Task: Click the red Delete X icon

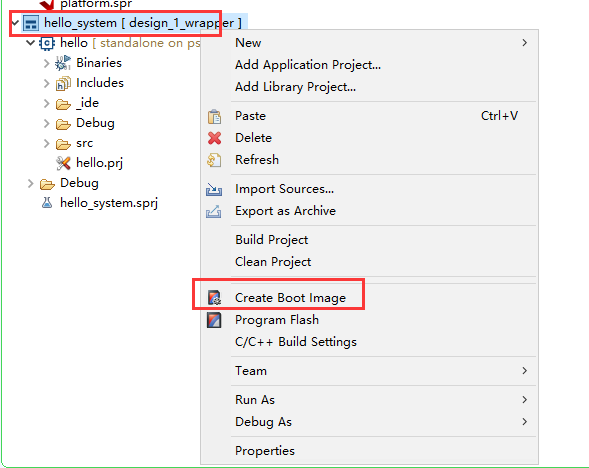Action: [x=214, y=138]
